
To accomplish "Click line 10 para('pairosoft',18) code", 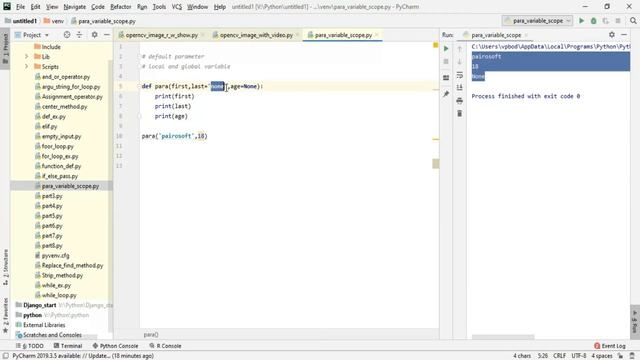I will coord(174,136).
